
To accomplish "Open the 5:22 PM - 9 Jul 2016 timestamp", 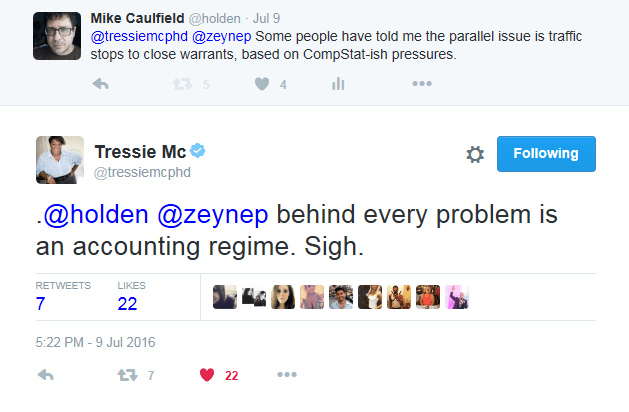I will (96, 342).
